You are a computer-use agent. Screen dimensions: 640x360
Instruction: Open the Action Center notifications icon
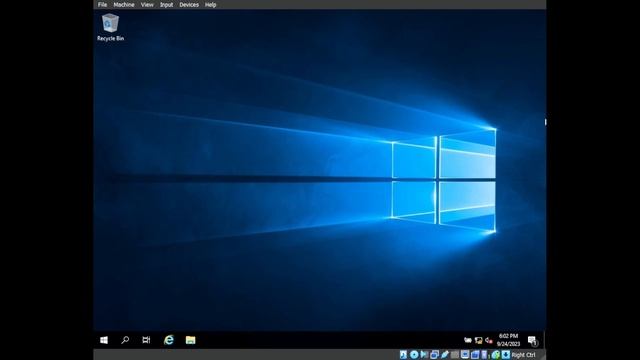532,340
